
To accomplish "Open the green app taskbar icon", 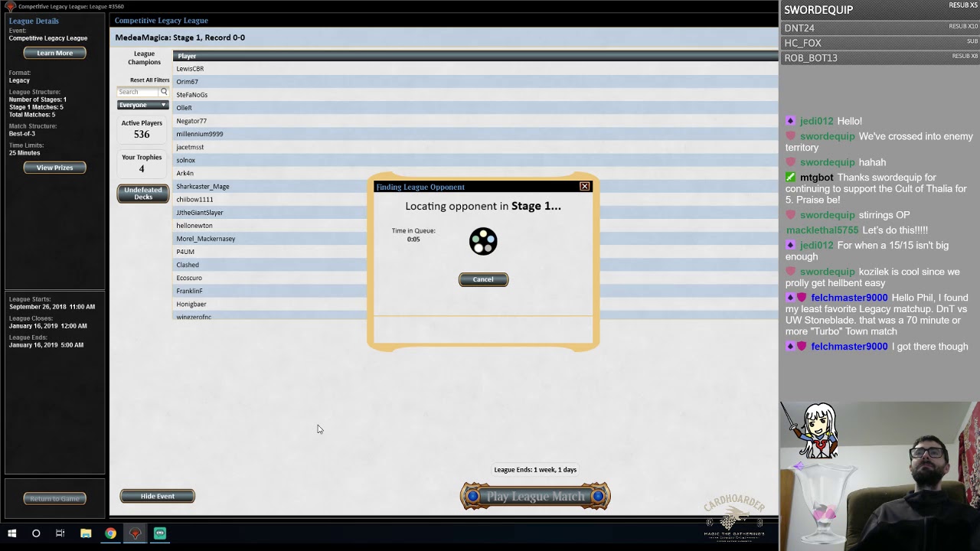I will [x=160, y=533].
